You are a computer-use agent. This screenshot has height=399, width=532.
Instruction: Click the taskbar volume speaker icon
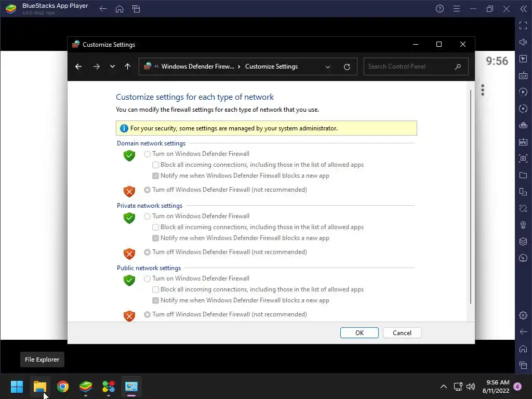pos(471,387)
